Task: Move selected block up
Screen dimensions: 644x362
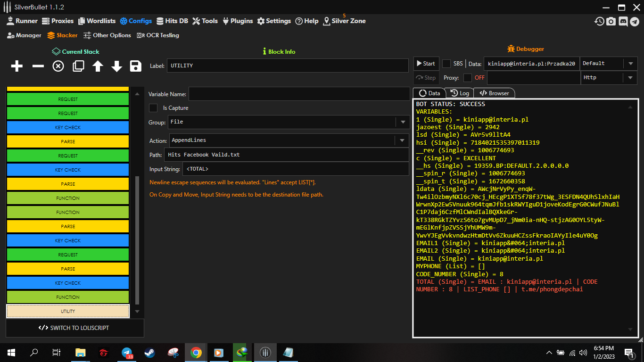Action: coord(98,66)
